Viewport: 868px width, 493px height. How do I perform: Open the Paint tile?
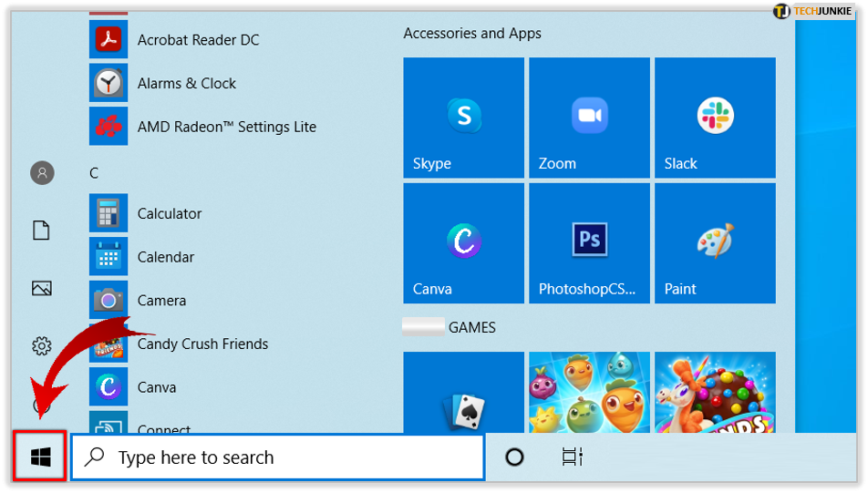point(715,243)
